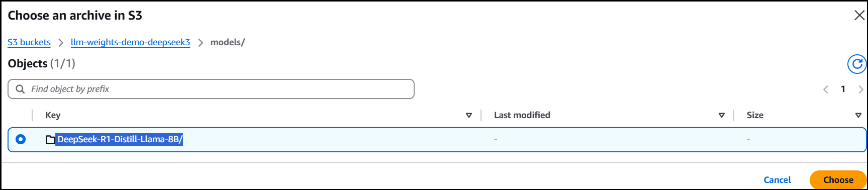Go to next page arrow

click(x=860, y=89)
